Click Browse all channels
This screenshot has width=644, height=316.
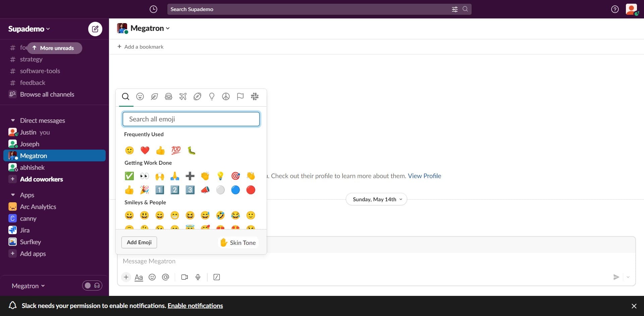(x=47, y=94)
